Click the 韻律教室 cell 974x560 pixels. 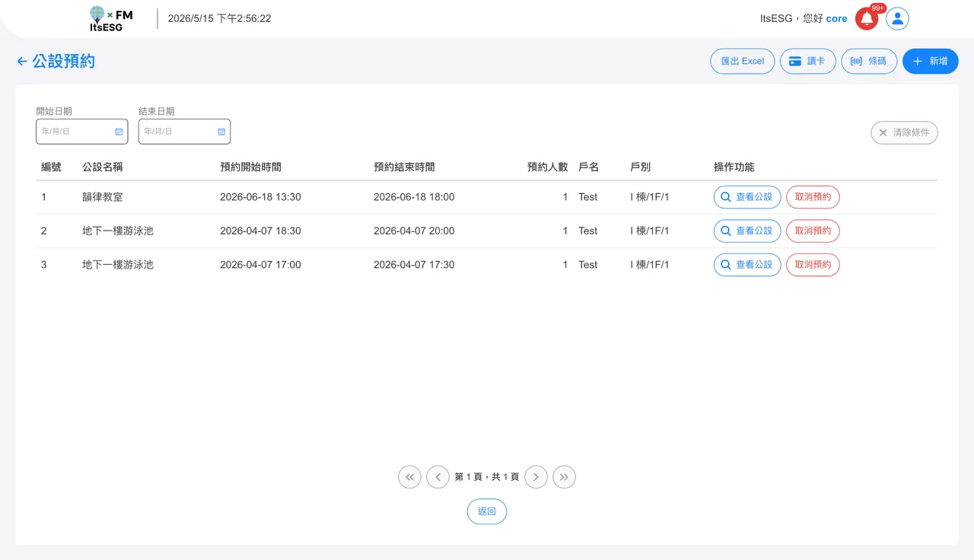(x=103, y=197)
